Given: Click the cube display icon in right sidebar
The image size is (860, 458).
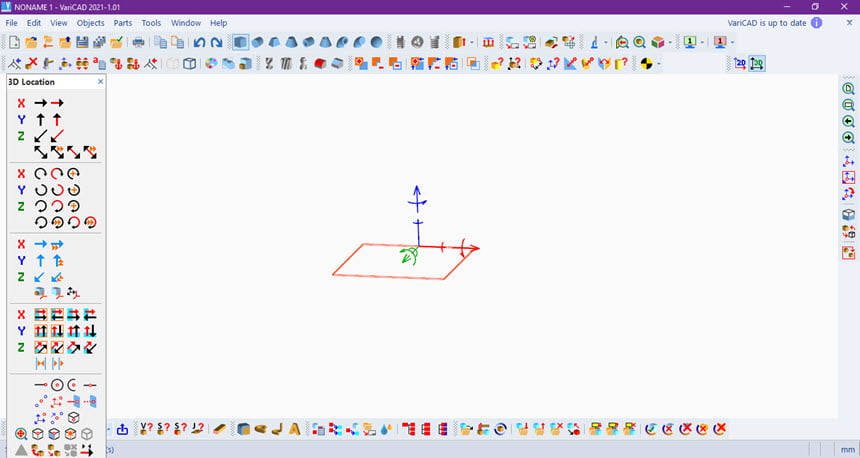Looking at the screenshot, I should [848, 214].
